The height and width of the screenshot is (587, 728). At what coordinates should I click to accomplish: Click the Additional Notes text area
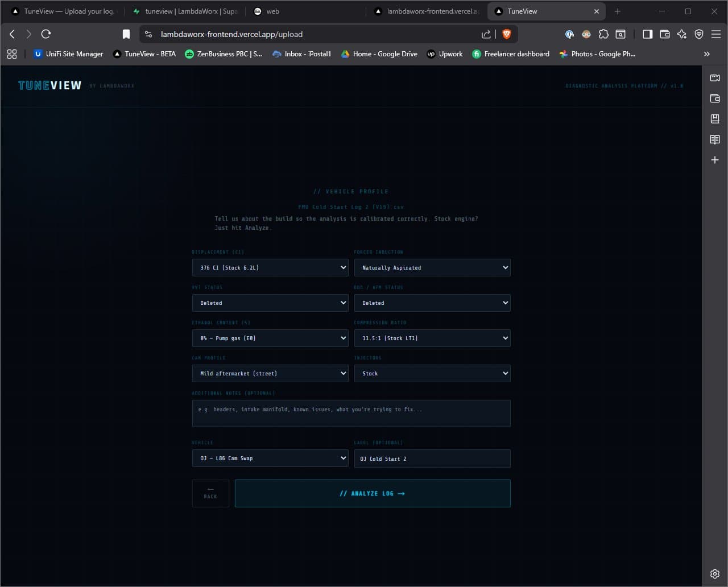click(351, 414)
